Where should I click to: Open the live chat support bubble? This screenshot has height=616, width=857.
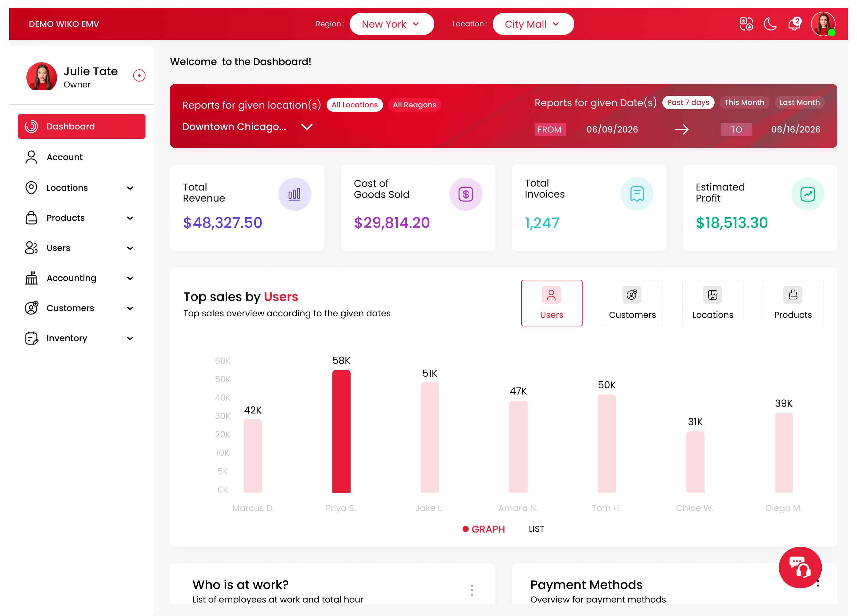click(x=800, y=567)
